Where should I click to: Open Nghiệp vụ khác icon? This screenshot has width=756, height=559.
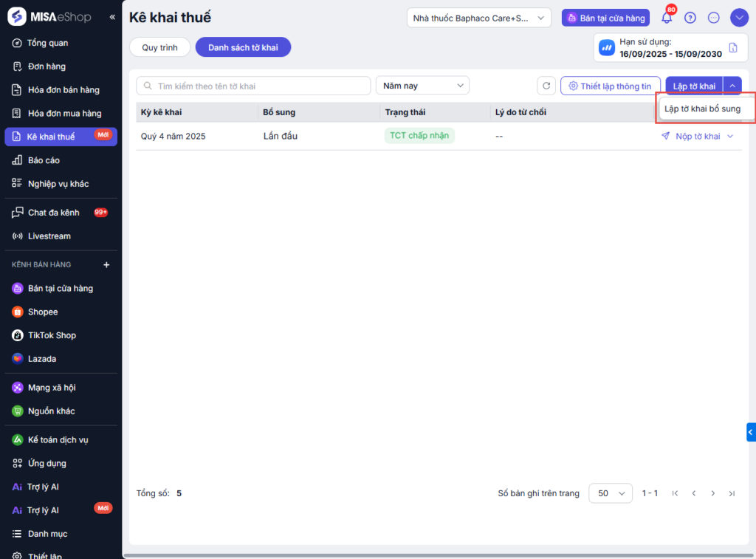[17, 183]
